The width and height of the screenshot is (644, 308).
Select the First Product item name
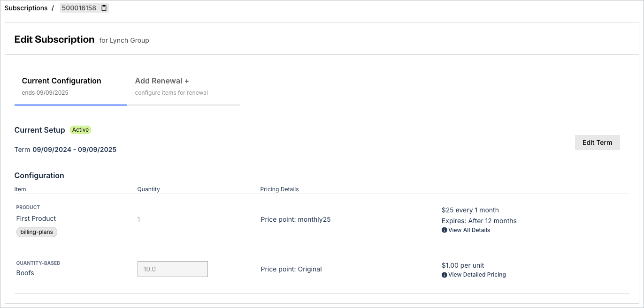coord(36,218)
